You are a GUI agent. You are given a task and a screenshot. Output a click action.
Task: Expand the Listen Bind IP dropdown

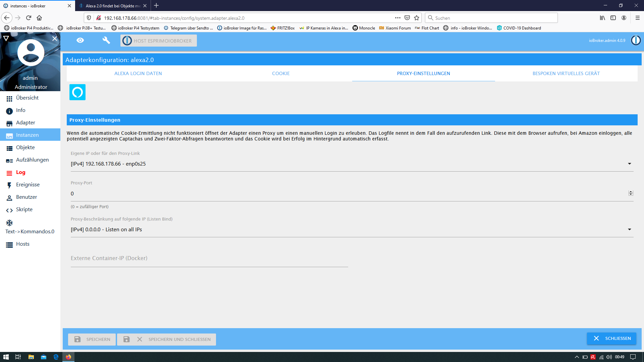352,230
